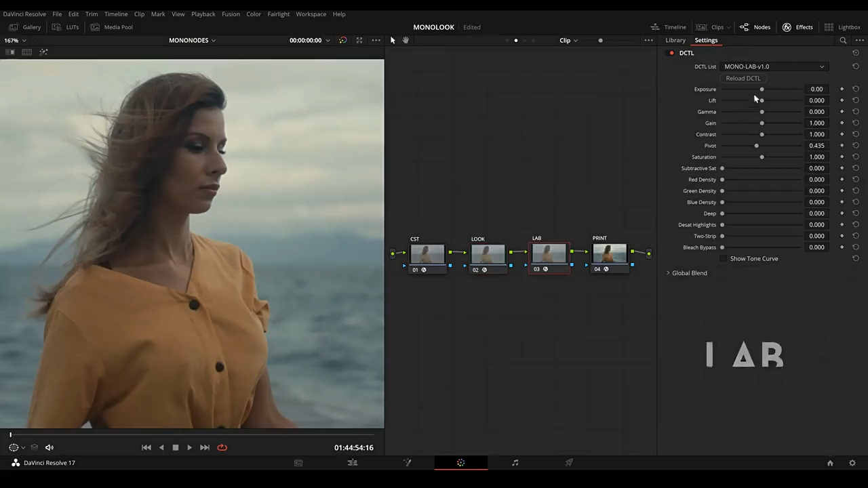The image size is (868, 488).
Task: Click the Contrast slider handle
Action: [x=762, y=134]
